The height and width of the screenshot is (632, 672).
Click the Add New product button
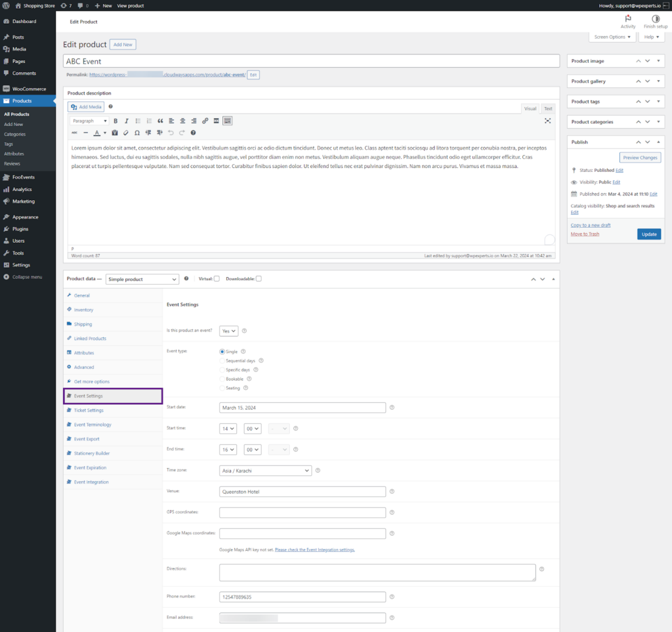point(123,45)
